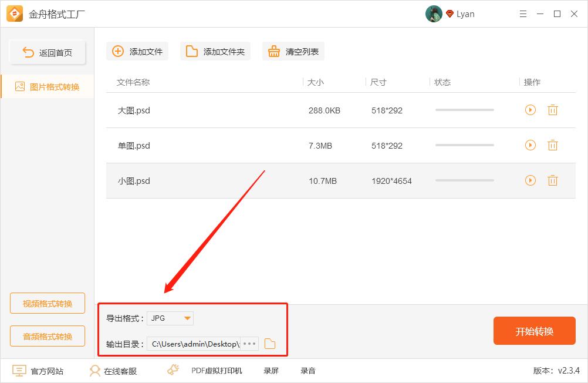Screen dimensions: 588x383
Task: Delete 单图.psd using its trash icon
Action: pyautogui.click(x=552, y=145)
